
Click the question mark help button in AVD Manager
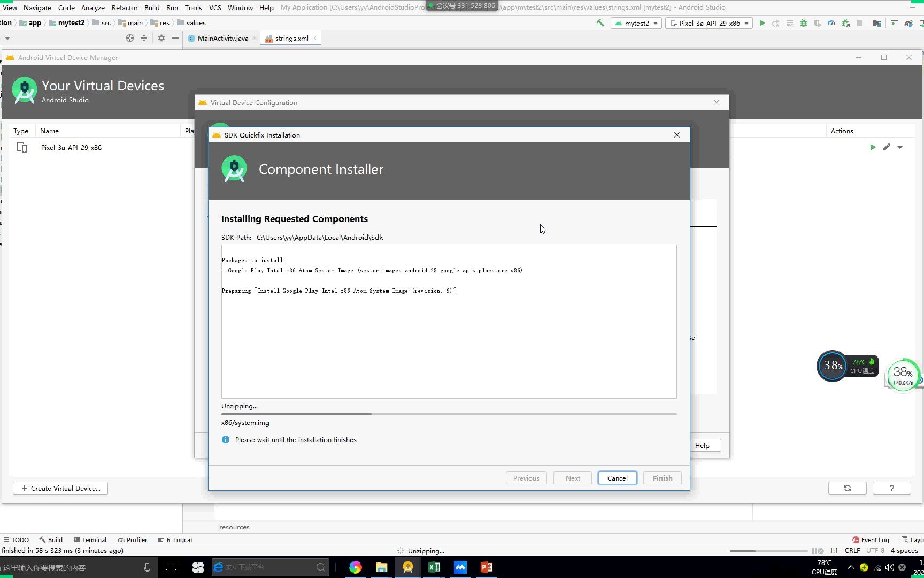(891, 488)
